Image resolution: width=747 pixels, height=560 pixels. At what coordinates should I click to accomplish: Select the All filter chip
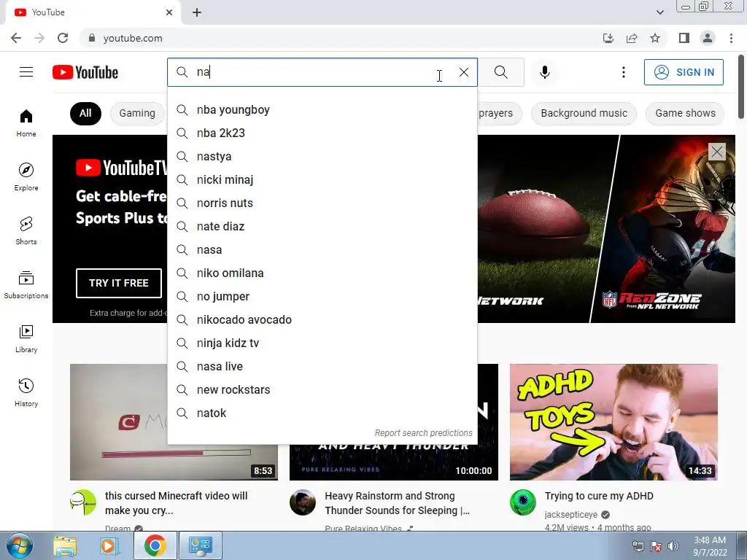(85, 113)
